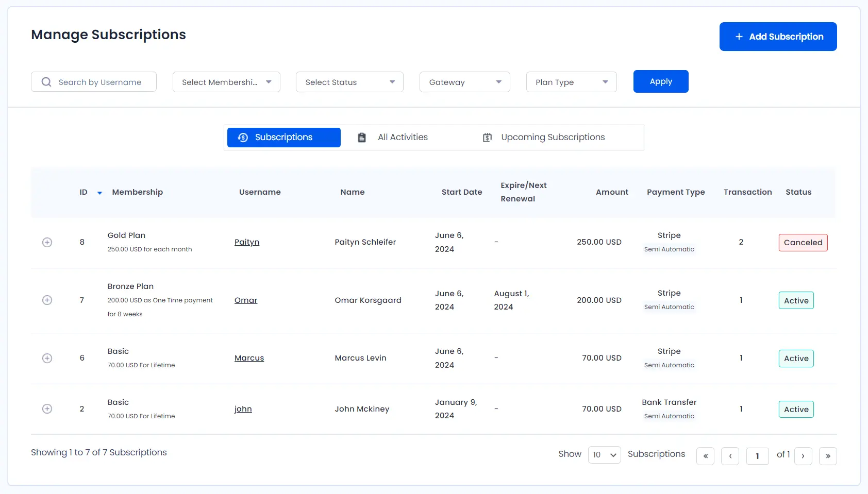The height and width of the screenshot is (494, 868).
Task: Click the Active status badge for john
Action: pos(796,410)
